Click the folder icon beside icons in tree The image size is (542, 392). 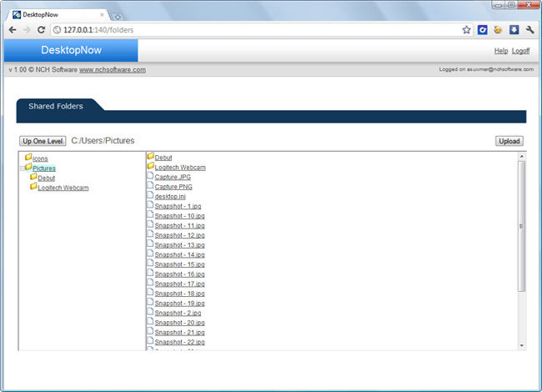28,158
